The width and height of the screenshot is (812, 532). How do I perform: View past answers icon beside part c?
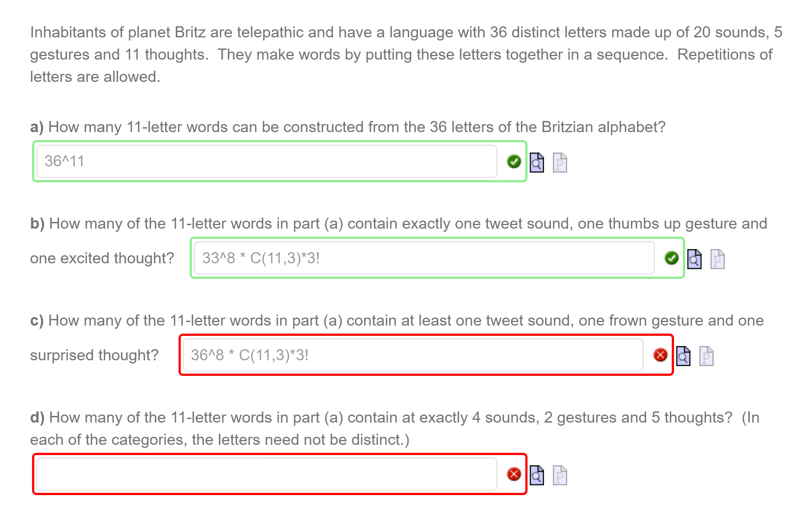(x=706, y=356)
